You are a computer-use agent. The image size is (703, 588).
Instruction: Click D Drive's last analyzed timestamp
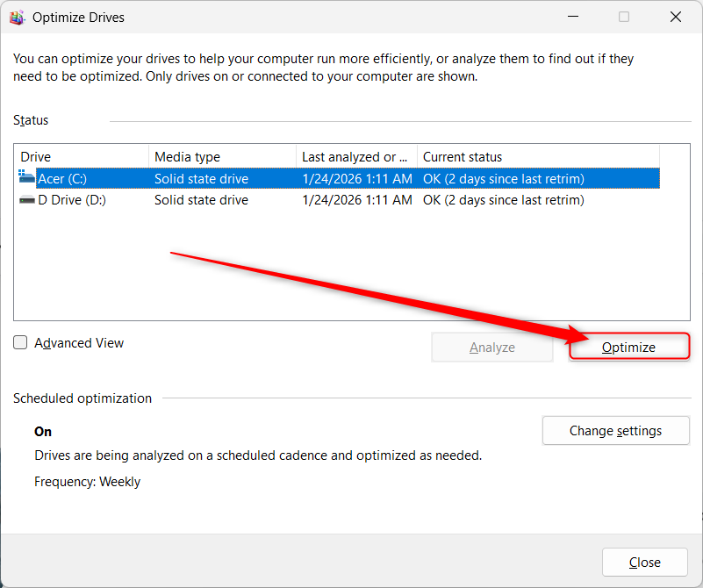[x=356, y=199]
